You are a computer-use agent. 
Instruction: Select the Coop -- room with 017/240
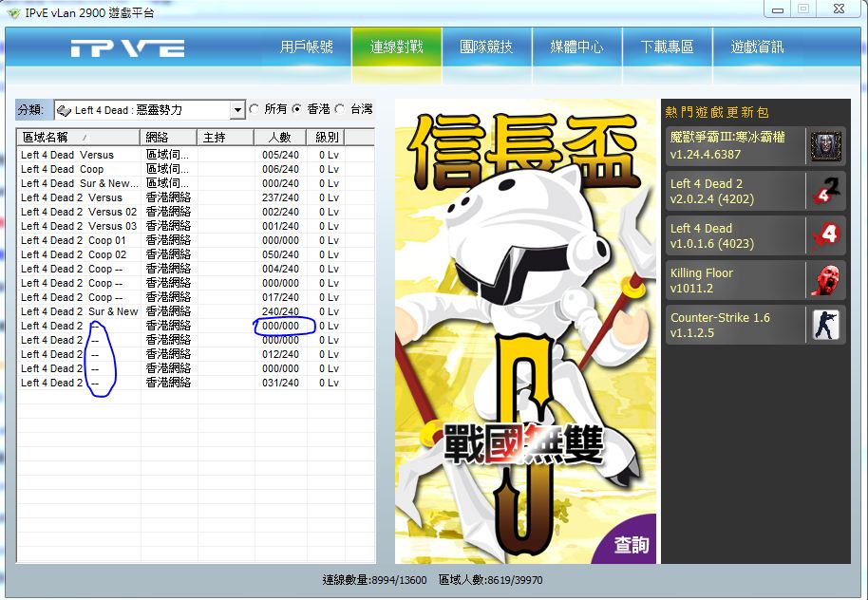pos(196,297)
